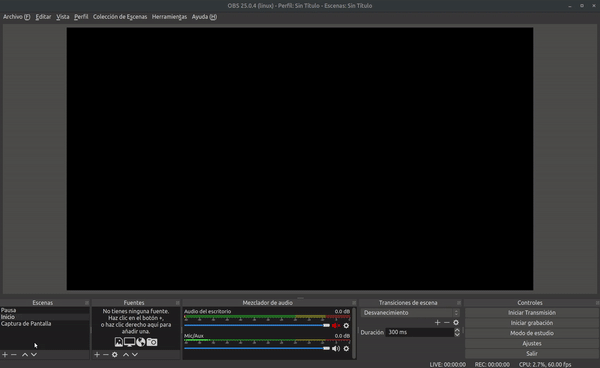Adjust the Mic/Aux volume slider
The width and height of the screenshot is (600, 368).
coord(257,348)
